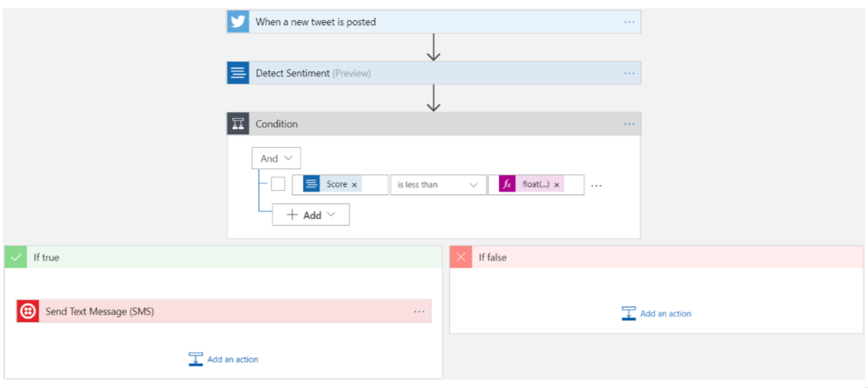The width and height of the screenshot is (868, 388).
Task: Click Add an action in If false branch
Action: point(657,314)
